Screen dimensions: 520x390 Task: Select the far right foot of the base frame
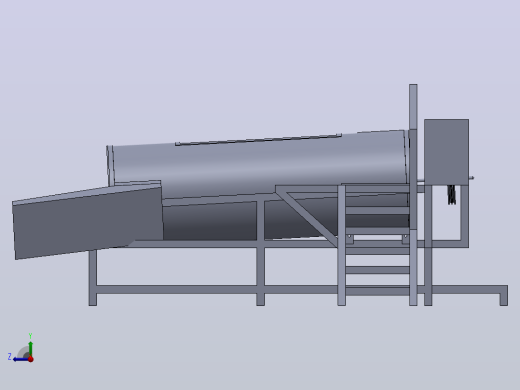tap(504, 299)
